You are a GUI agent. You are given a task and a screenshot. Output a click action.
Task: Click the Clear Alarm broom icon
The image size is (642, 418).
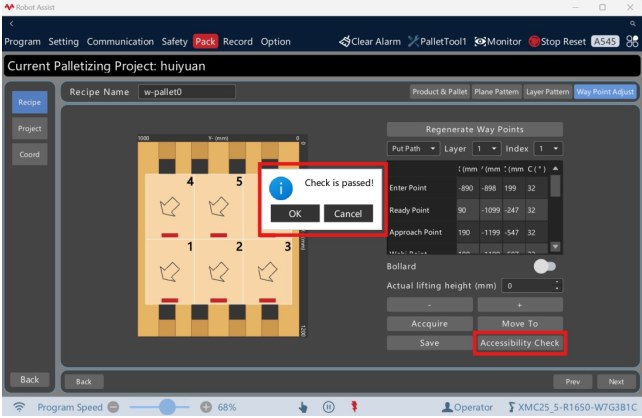tap(345, 41)
